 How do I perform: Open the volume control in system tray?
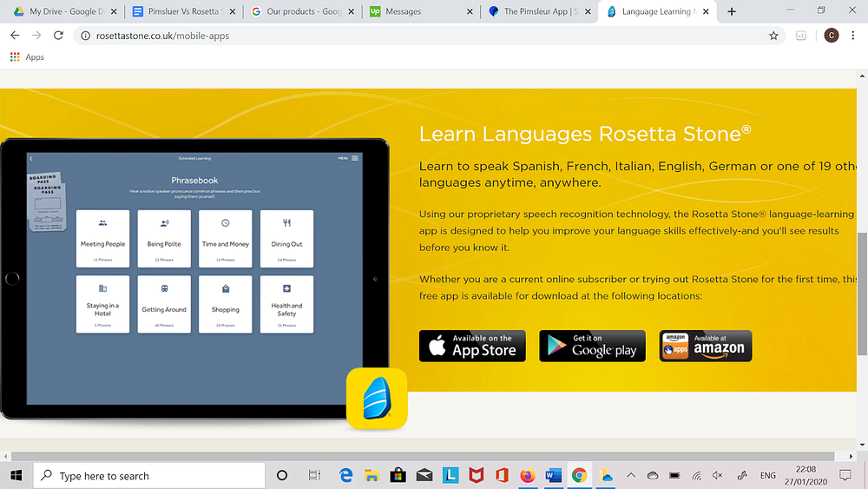(x=718, y=475)
